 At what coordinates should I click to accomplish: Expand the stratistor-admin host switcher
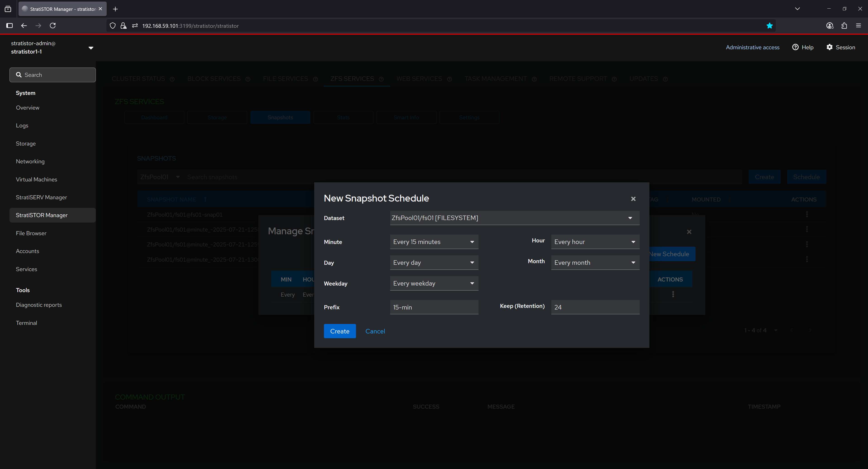(x=91, y=48)
